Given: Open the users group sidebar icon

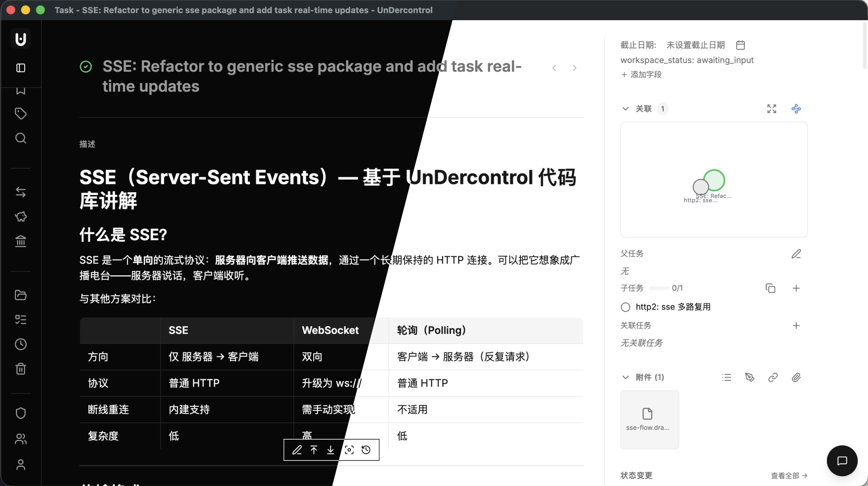Looking at the screenshot, I should [21, 439].
